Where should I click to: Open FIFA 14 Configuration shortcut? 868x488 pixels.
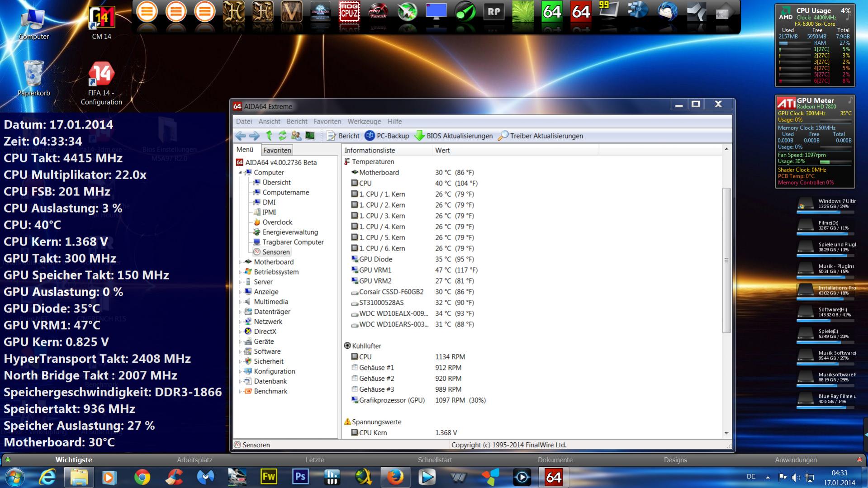(x=101, y=84)
